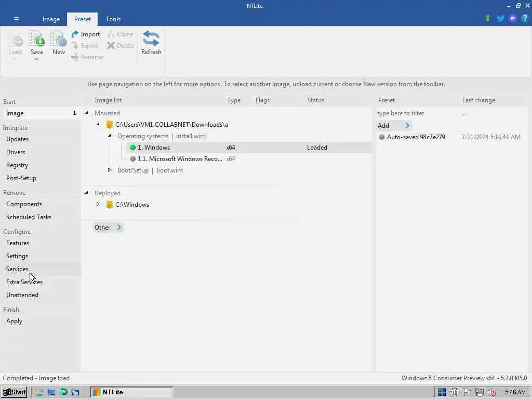Switch to the Image ribbon tab
This screenshot has width=532, height=399.
click(51, 19)
